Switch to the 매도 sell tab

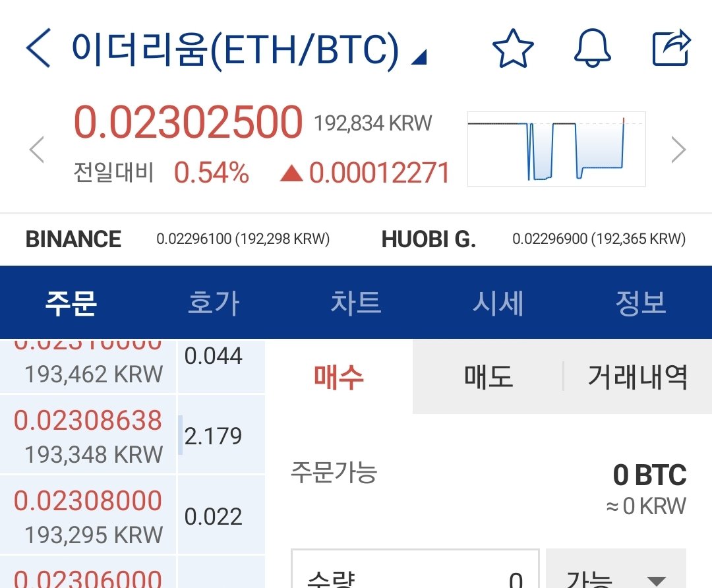click(x=488, y=378)
